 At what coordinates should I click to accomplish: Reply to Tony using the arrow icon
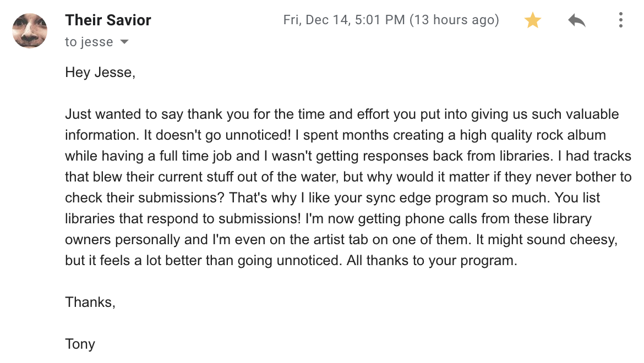click(577, 20)
